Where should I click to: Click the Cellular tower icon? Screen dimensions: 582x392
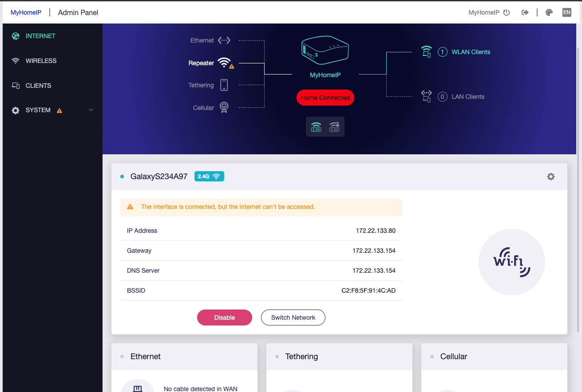pyautogui.click(x=224, y=108)
